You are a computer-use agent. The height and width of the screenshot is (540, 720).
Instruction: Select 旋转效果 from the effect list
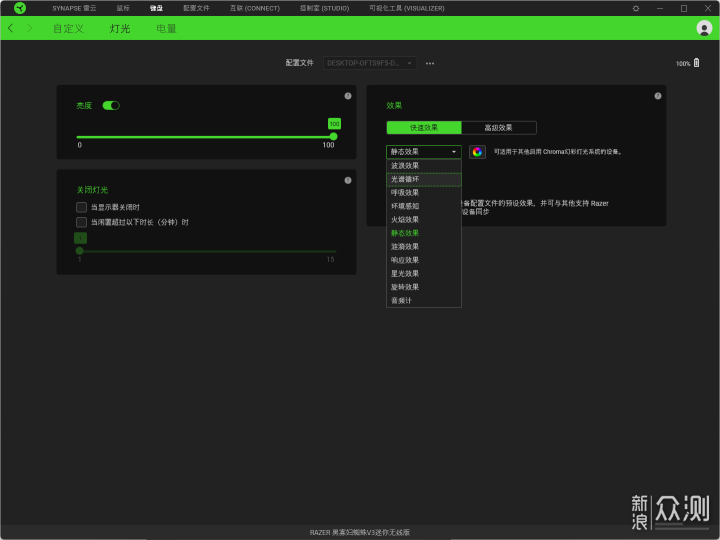coord(423,287)
